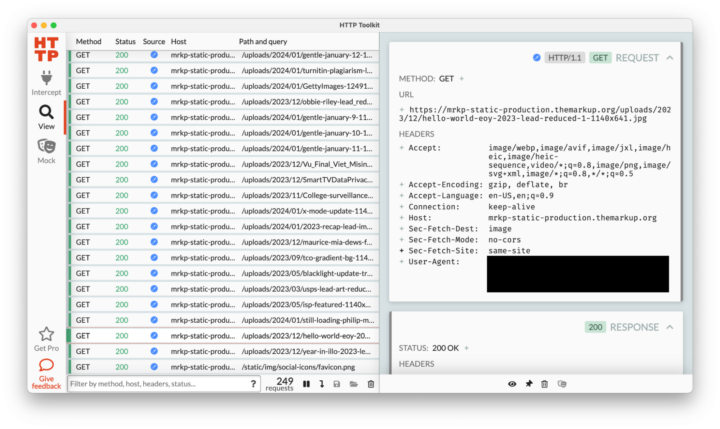Open the Mock masks page
This screenshot has height=429, width=720.
(x=46, y=151)
